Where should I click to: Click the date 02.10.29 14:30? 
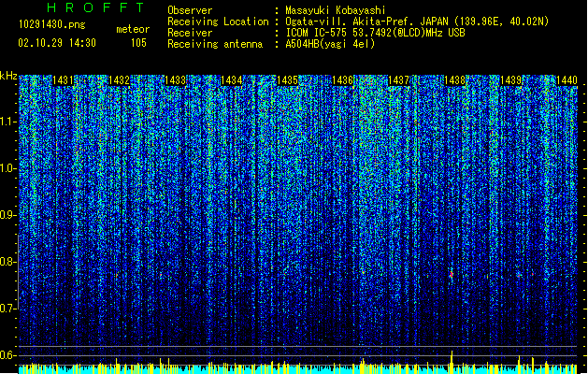(x=57, y=43)
